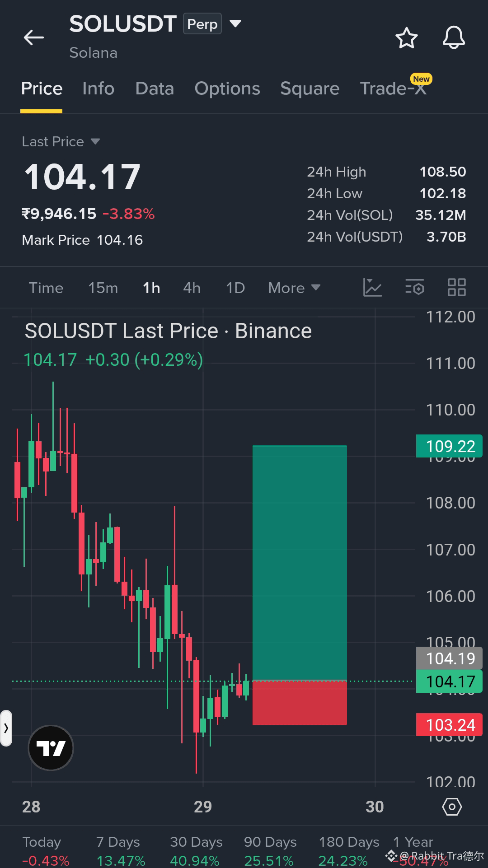The width and height of the screenshot is (488, 868).
Task: Click the Today -0.43% performance
Action: point(46,851)
